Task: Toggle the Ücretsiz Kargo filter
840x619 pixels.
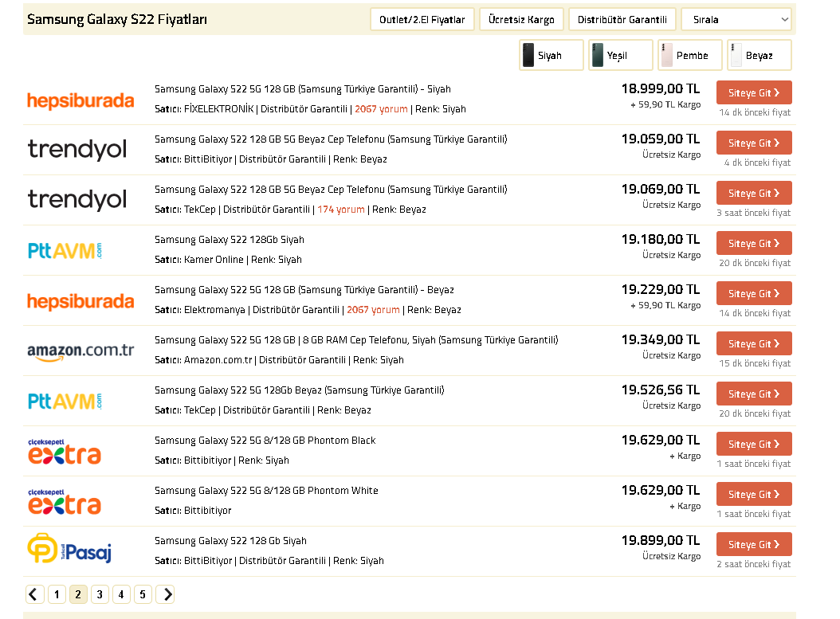Action: (x=521, y=20)
